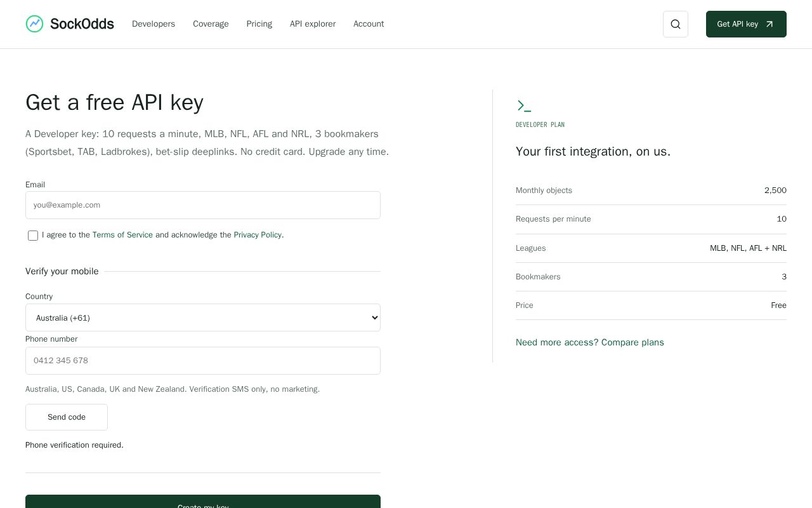Open the Account nav item

click(x=369, y=24)
